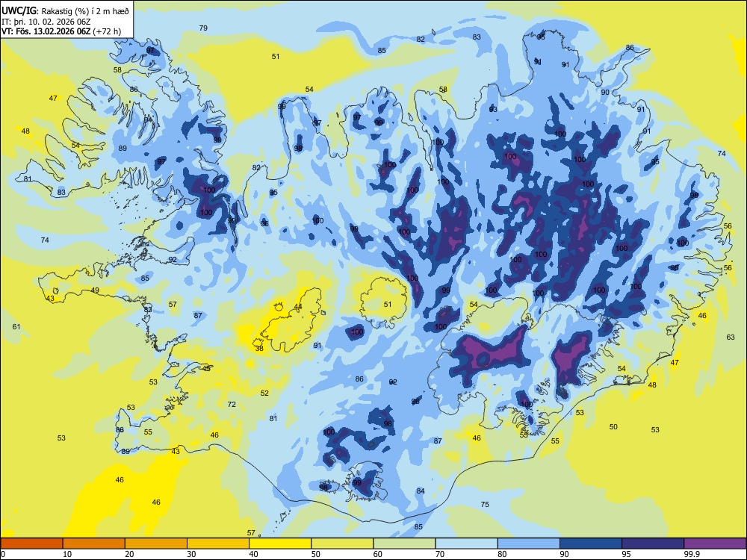The image size is (747, 560).
Task: Click the dark navy 95–99.9 legend band
Action: point(653,544)
